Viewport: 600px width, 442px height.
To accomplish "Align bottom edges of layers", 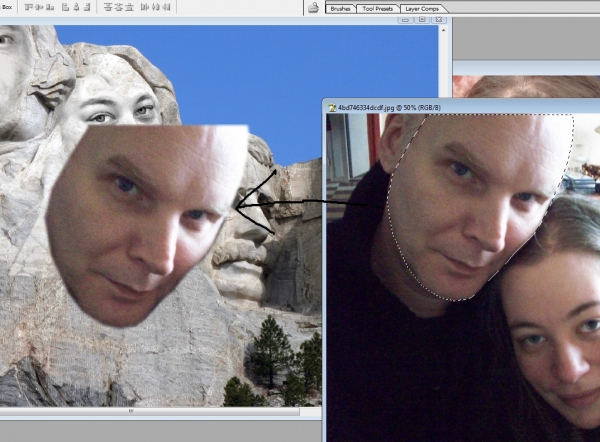I will (x=50, y=7).
